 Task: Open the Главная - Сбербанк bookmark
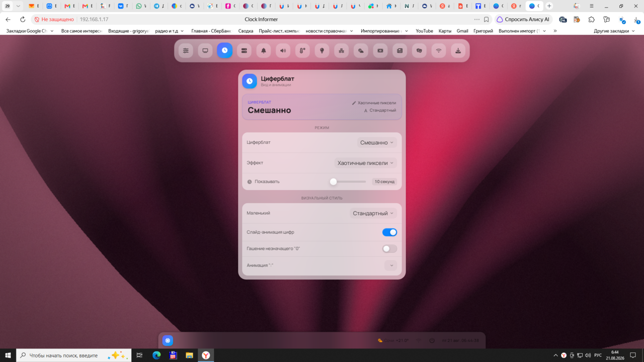pos(211,31)
